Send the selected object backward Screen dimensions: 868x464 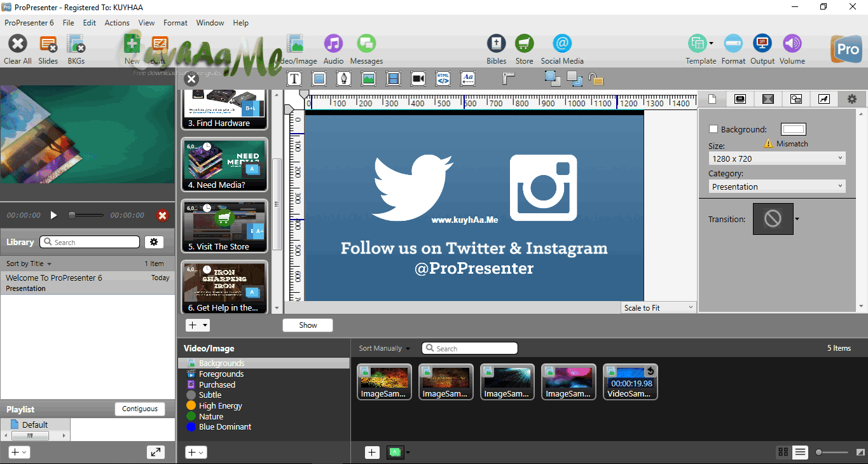(574, 78)
